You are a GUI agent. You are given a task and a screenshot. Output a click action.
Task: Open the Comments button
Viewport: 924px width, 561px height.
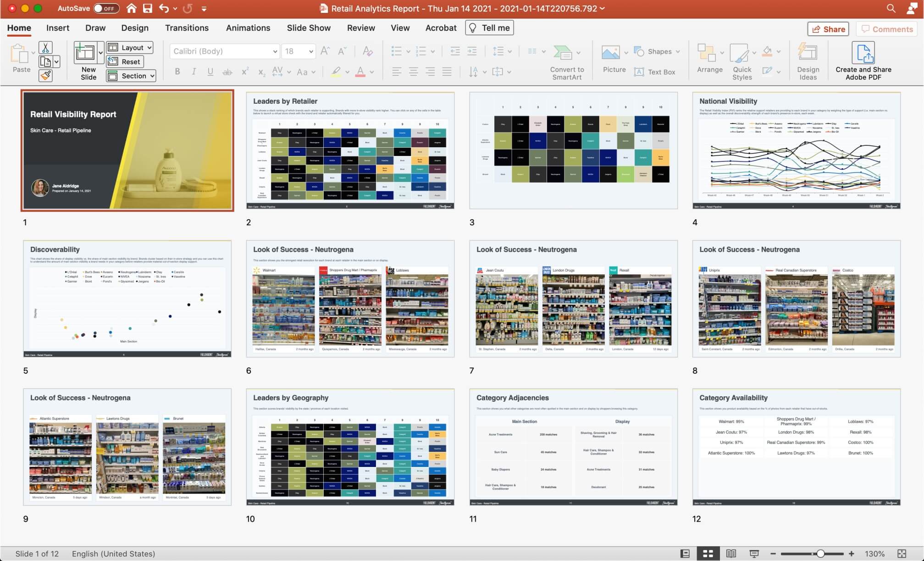[887, 29]
